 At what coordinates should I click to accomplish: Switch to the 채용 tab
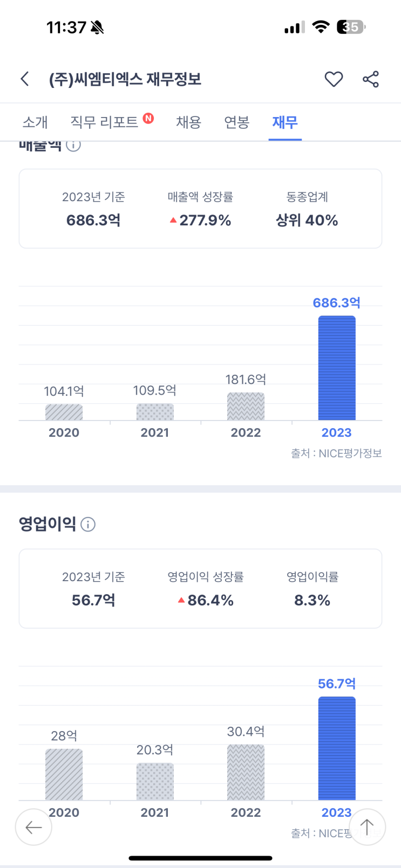pos(188,122)
